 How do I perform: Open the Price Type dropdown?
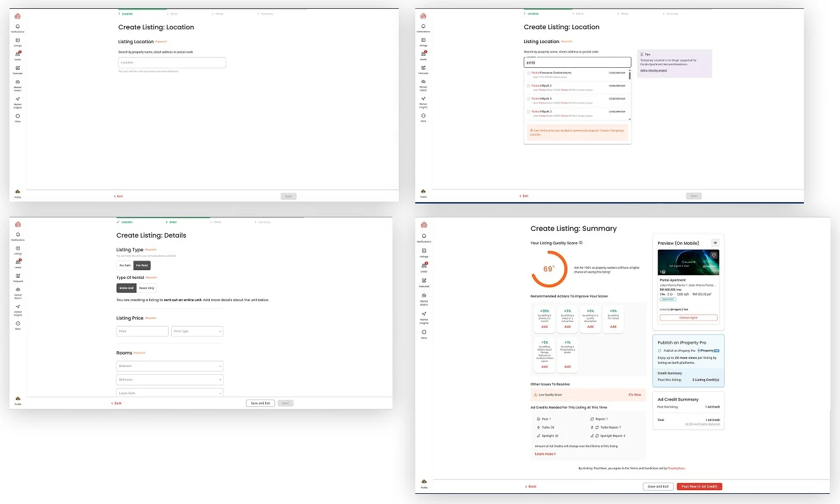tap(197, 331)
